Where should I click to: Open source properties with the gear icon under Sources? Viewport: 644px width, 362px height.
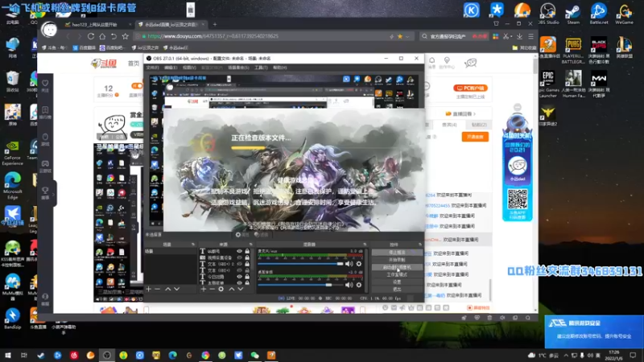pyautogui.click(x=221, y=289)
